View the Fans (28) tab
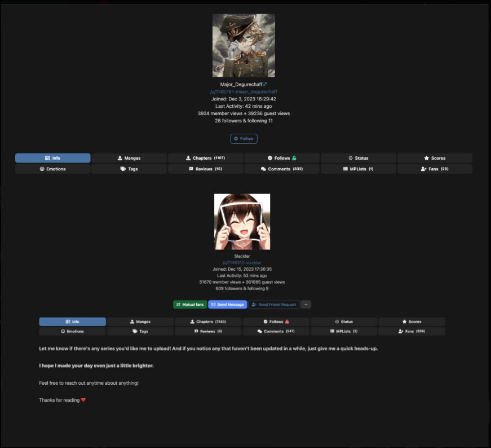 434,169
